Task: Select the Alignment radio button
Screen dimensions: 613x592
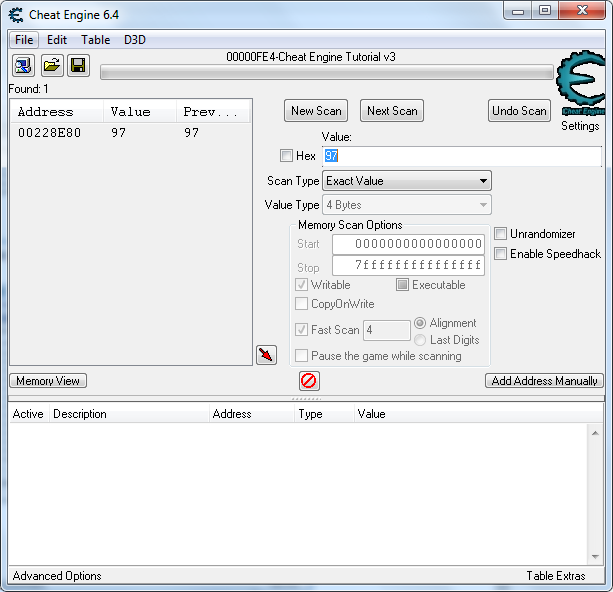Action: coord(420,323)
